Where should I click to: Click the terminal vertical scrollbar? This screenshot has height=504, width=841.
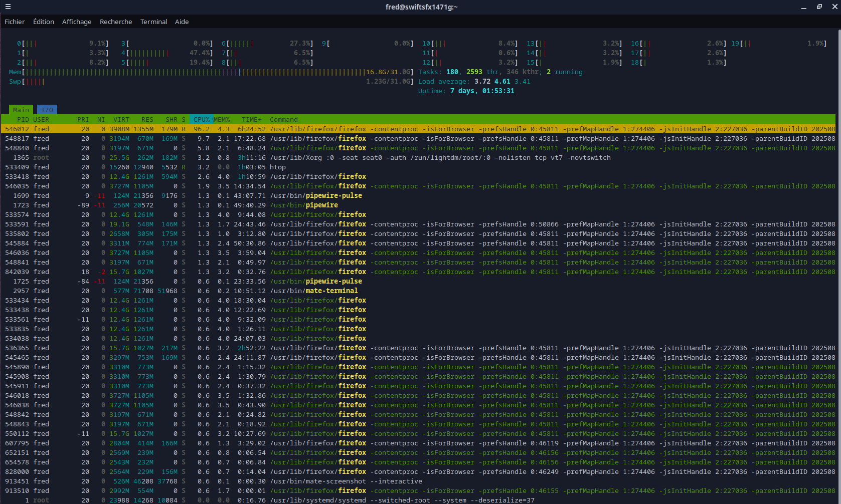point(838,266)
